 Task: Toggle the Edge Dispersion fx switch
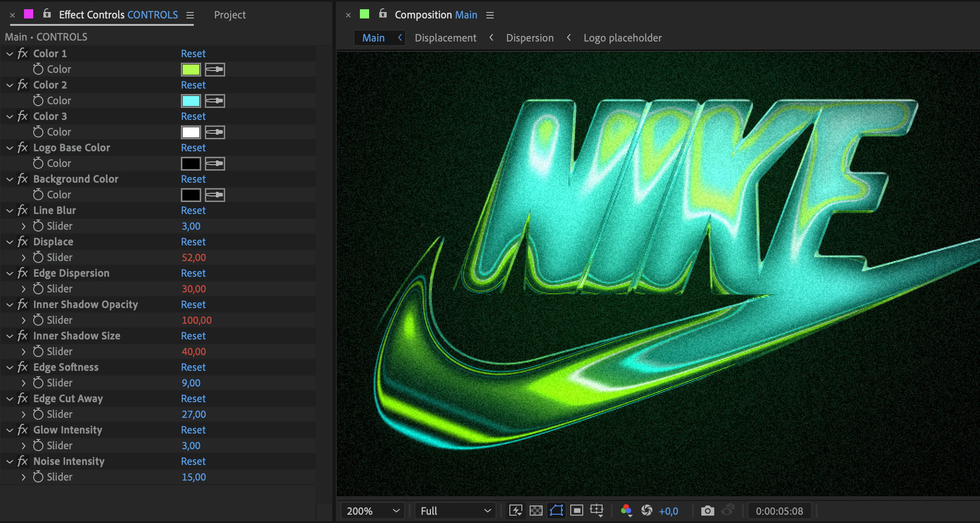23,273
